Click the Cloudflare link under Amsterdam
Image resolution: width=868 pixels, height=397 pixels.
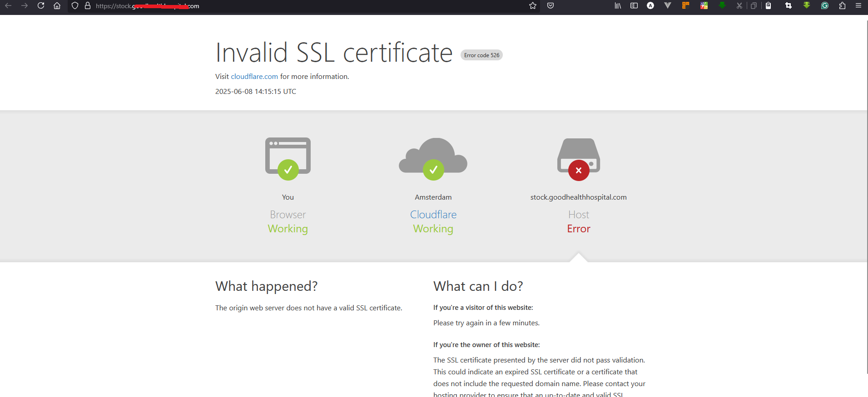[433, 215]
